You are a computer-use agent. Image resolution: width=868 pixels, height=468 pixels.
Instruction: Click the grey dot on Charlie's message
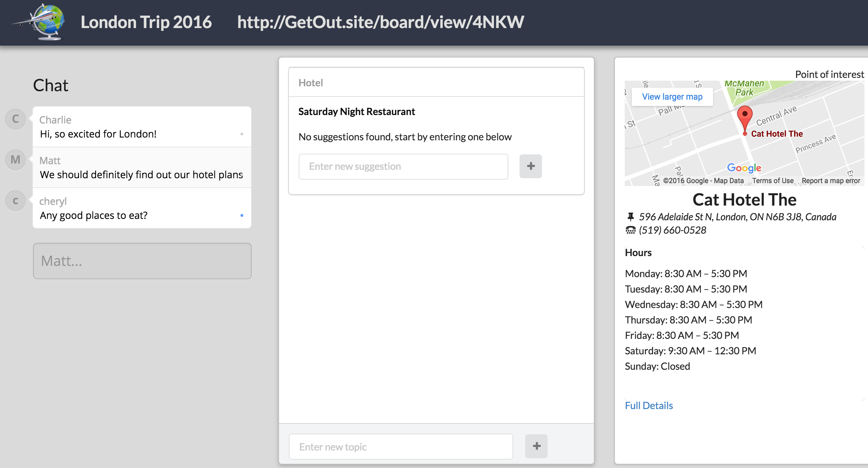click(242, 134)
